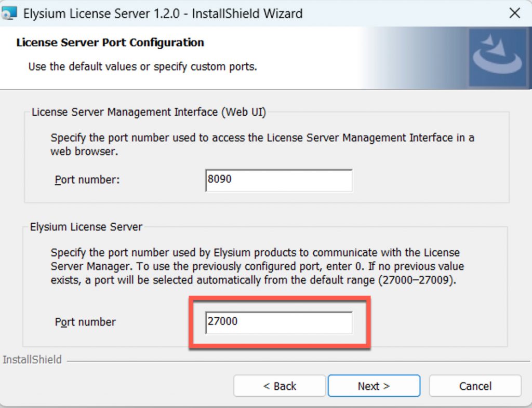This screenshot has height=408, width=532.
Task: Click the 'Use the default values' subtitle text
Action: [142, 67]
